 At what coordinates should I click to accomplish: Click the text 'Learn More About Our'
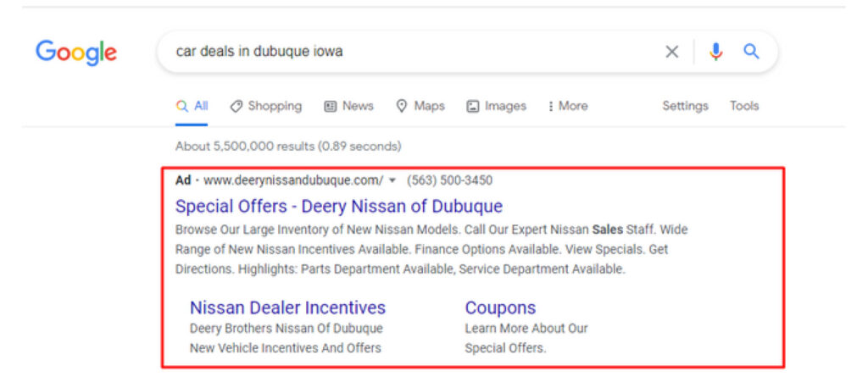tap(526, 329)
